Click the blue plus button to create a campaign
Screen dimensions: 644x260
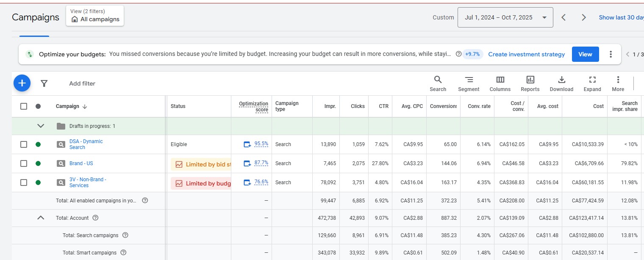pos(22,83)
